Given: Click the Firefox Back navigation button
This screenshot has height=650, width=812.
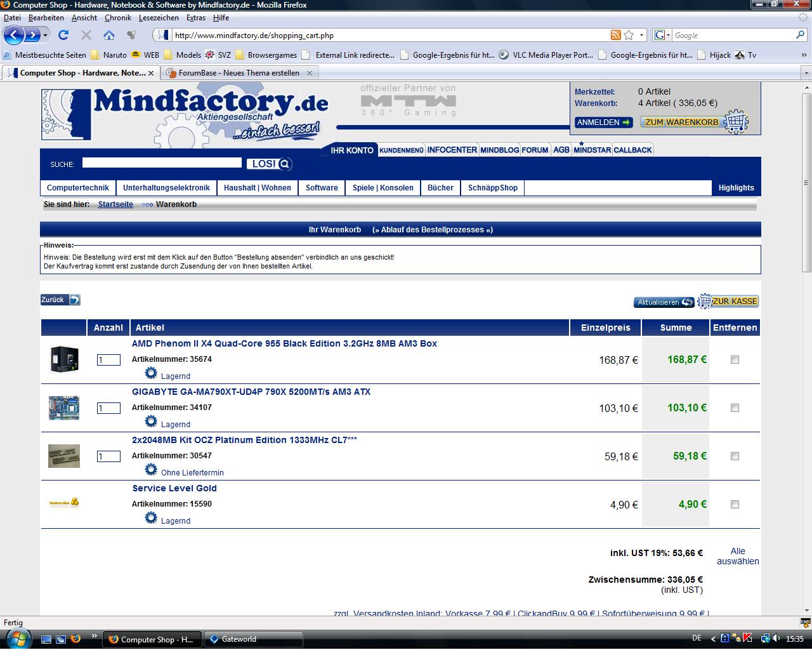Looking at the screenshot, I should 14,35.
